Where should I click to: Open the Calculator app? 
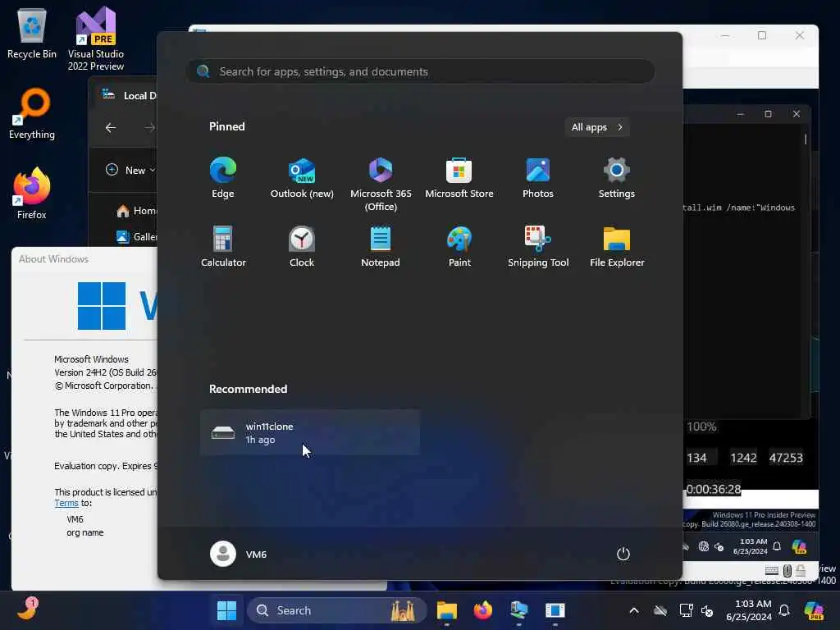click(223, 246)
